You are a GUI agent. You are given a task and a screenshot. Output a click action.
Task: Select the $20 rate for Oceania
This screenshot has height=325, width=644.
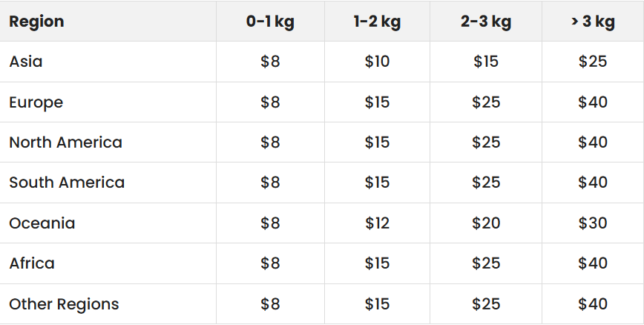pyautogui.click(x=486, y=223)
